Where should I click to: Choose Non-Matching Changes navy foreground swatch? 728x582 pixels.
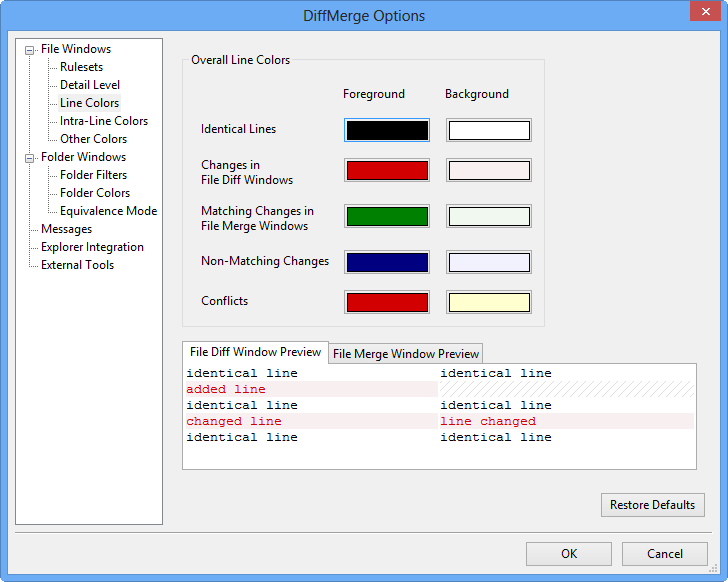(387, 262)
